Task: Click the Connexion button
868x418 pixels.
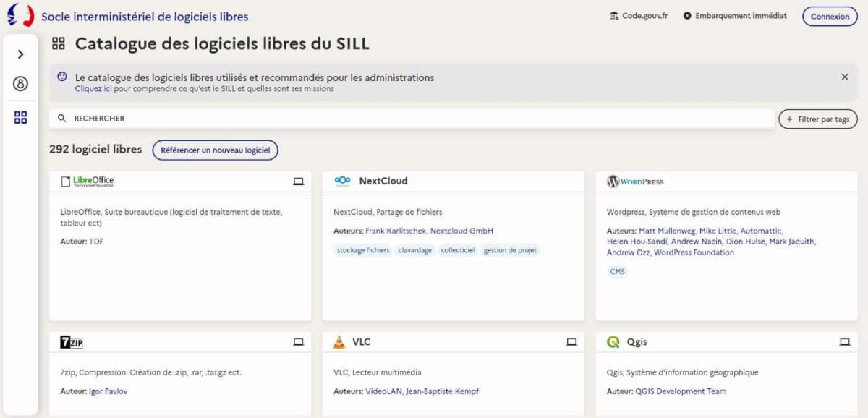Action: tap(830, 17)
